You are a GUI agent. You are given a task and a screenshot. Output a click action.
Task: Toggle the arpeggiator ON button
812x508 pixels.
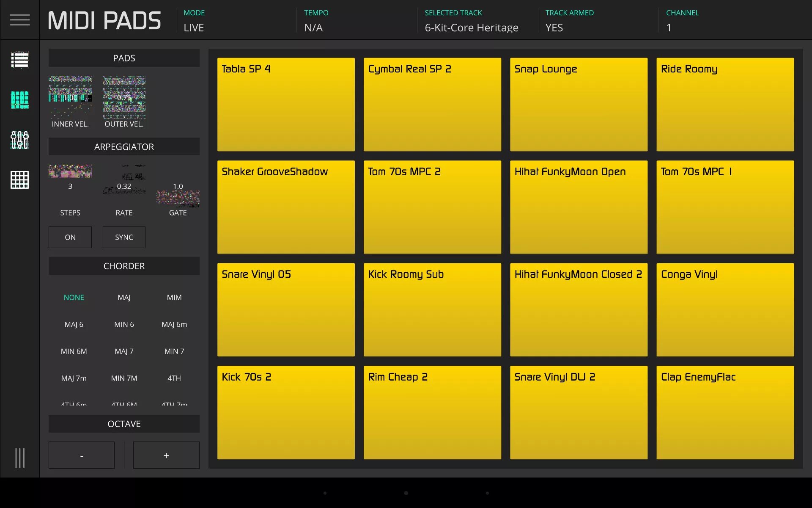coord(70,237)
